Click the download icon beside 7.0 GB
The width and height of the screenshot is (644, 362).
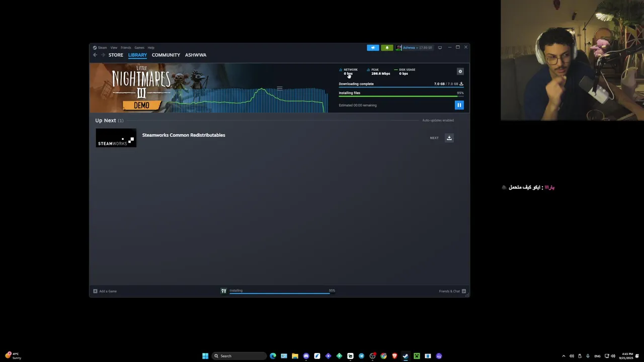(x=461, y=84)
